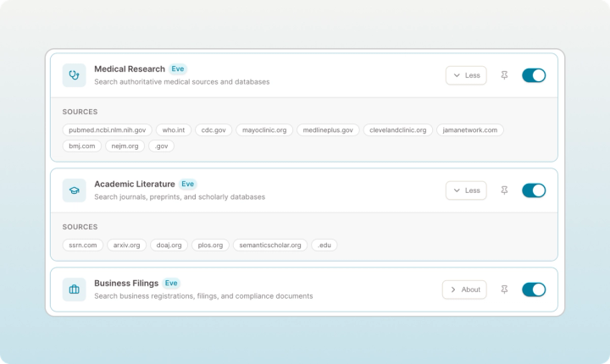610x364 pixels.
Task: Click the mayoclinic.org source chip
Action: pos(264,130)
